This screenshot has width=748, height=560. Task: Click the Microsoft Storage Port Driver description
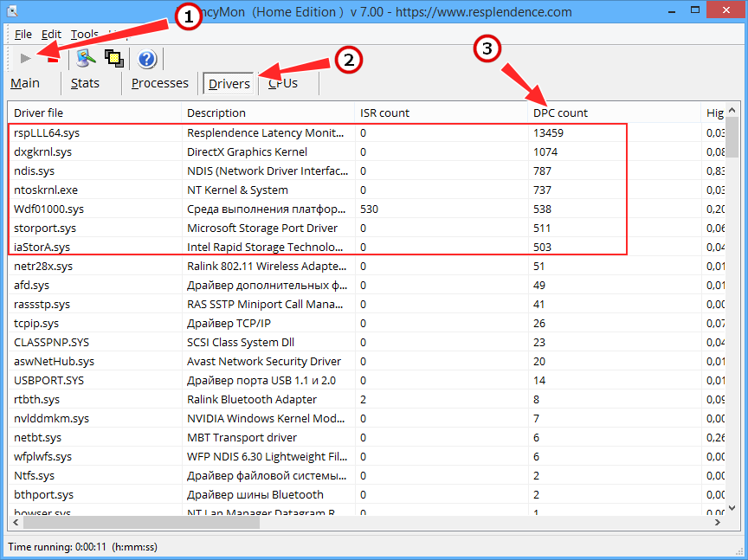coord(262,228)
